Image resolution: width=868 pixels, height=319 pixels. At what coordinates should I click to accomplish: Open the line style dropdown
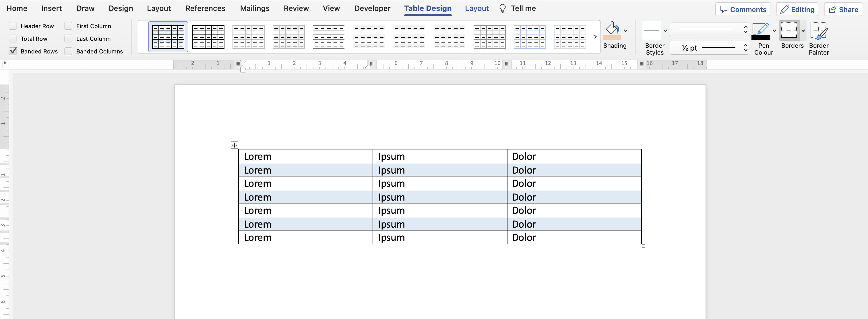pos(709,30)
